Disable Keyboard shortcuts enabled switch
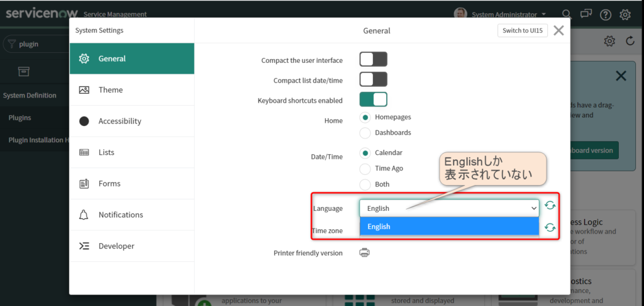 [x=374, y=99]
